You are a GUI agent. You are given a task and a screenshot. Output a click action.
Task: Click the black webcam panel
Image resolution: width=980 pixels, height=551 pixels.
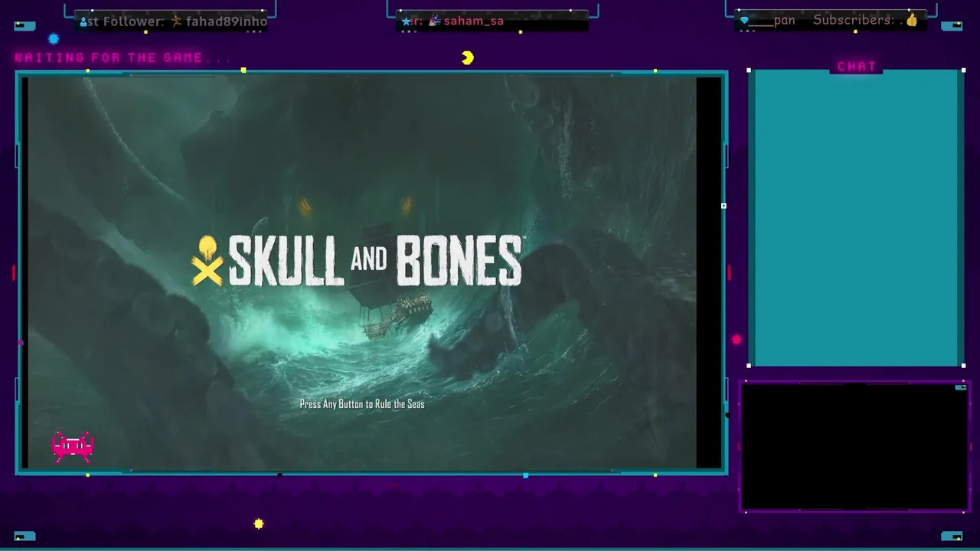point(854,446)
